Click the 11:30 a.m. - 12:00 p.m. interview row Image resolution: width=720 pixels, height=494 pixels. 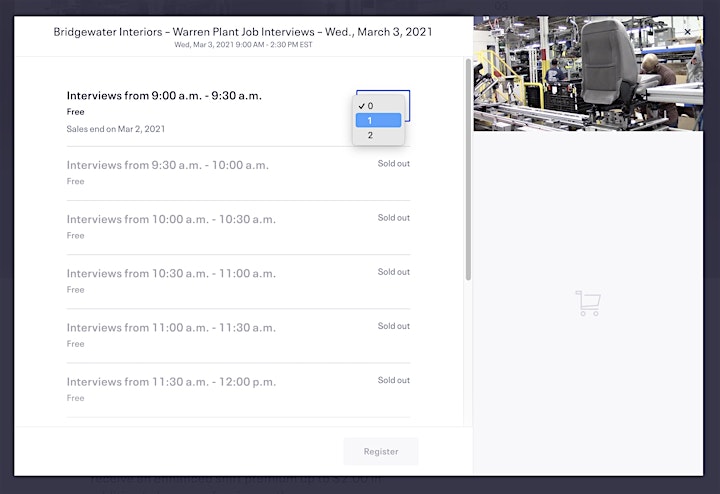point(238,390)
